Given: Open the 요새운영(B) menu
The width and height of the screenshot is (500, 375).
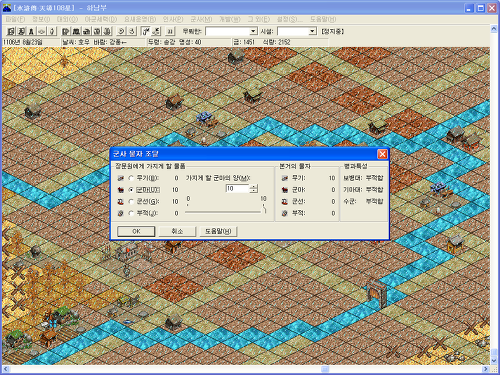Looking at the screenshot, I should pos(140,19).
